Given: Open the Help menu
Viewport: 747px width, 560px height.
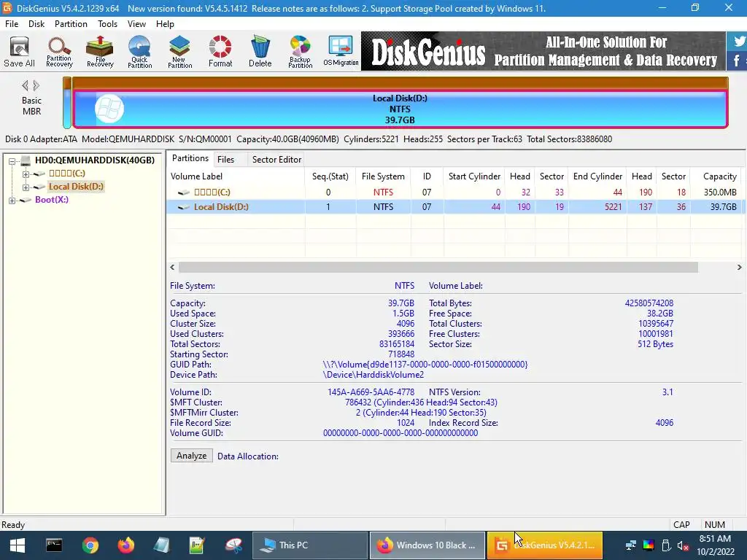Looking at the screenshot, I should point(165,24).
